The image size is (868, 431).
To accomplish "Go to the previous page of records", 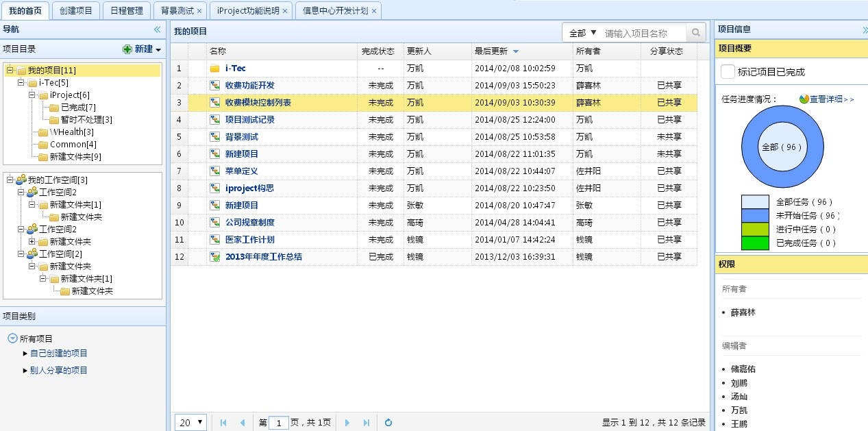I will (242, 423).
